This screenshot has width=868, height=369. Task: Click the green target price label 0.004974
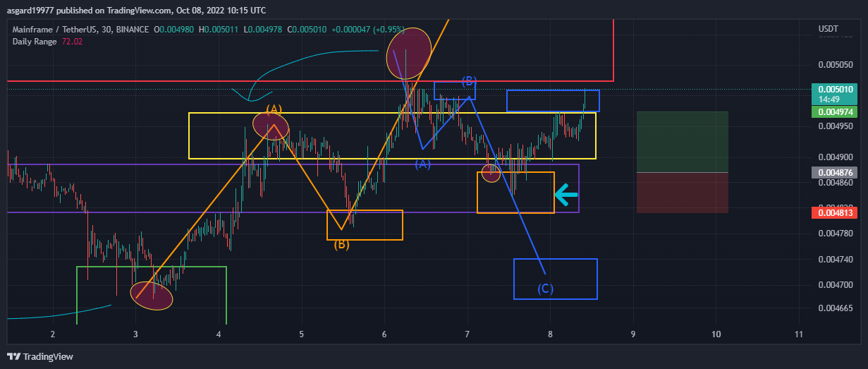pyautogui.click(x=836, y=111)
